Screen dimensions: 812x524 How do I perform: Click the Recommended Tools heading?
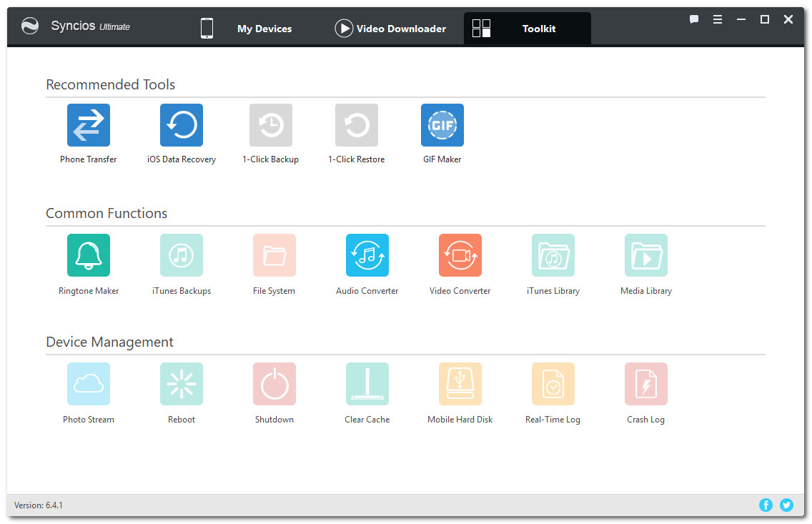110,84
